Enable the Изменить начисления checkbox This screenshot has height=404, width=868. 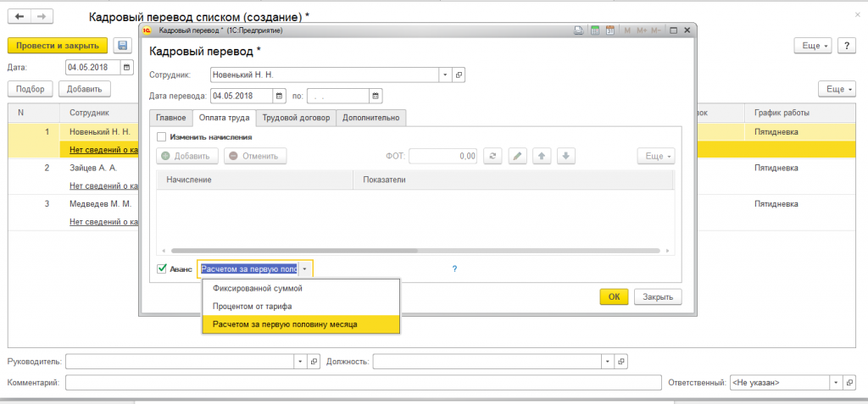click(161, 136)
